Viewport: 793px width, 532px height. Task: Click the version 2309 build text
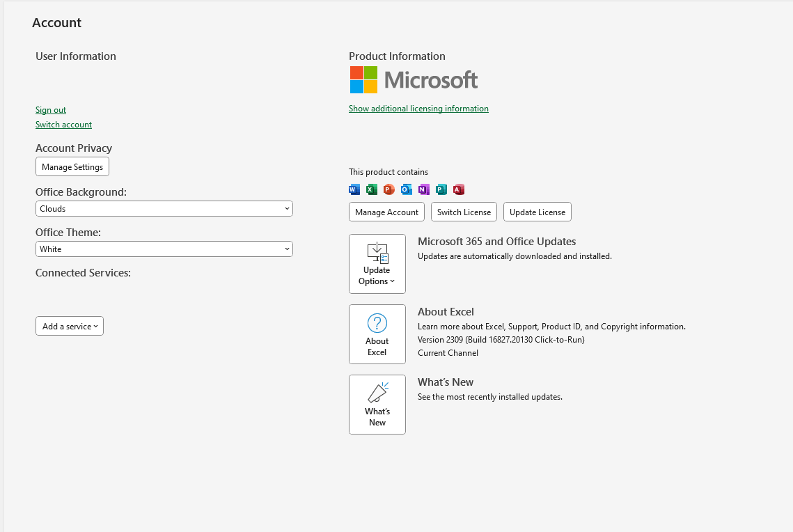point(501,340)
